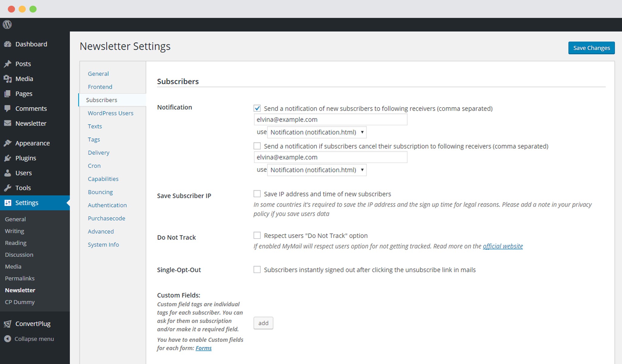This screenshot has width=622, height=364.
Task: Open the Purchasecode tab
Action: click(x=106, y=218)
